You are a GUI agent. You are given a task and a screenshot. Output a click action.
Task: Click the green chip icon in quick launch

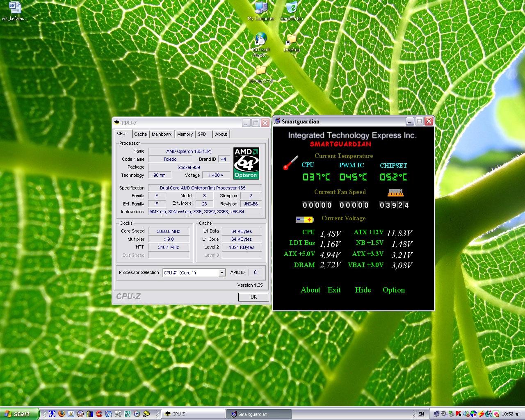tap(128, 414)
